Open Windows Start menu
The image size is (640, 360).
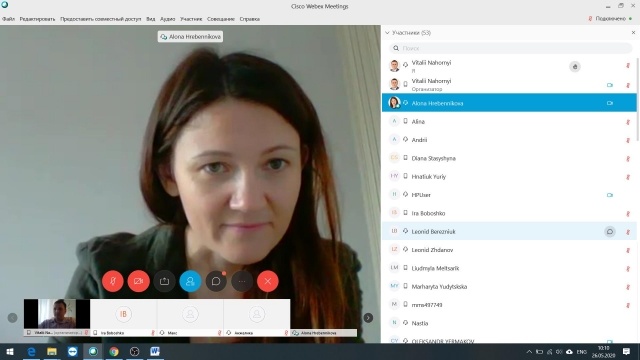pyautogui.click(x=10, y=351)
